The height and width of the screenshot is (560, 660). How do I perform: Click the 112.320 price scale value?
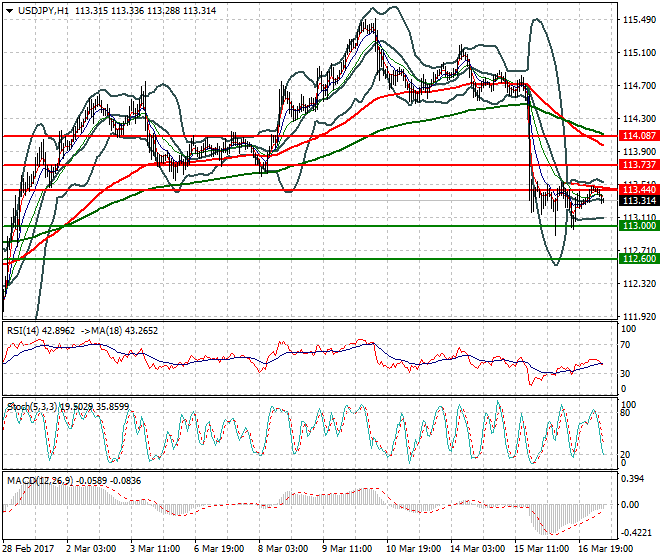(639, 284)
